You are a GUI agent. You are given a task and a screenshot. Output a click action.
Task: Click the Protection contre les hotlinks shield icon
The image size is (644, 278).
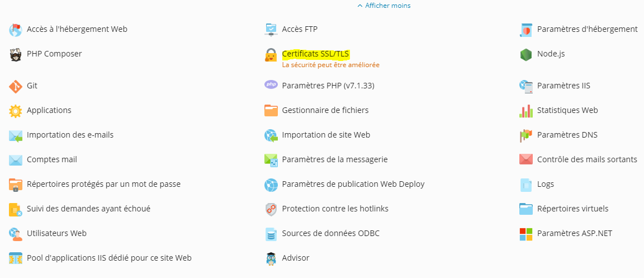tap(271, 209)
